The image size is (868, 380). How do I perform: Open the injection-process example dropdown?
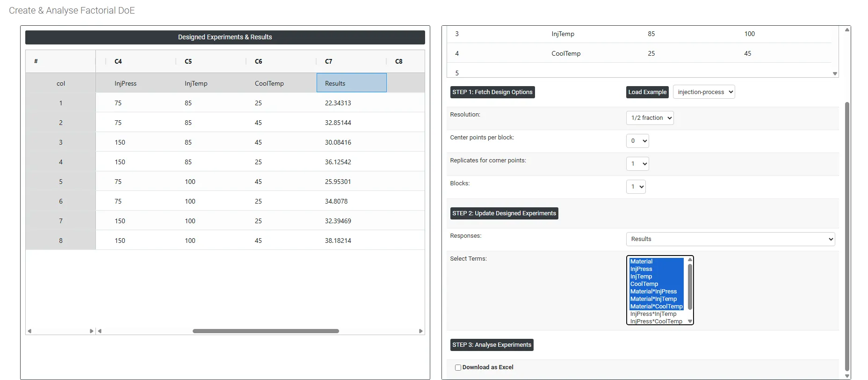coord(704,92)
